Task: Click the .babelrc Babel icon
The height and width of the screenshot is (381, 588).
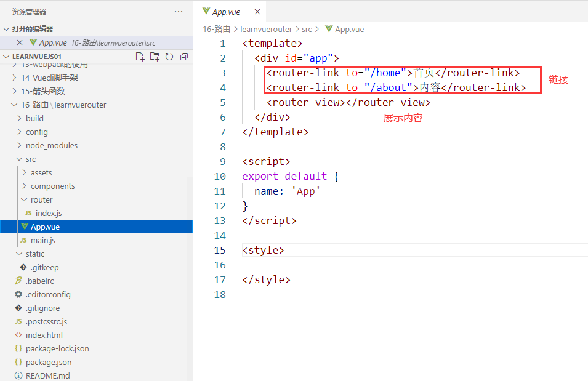Action: point(18,281)
